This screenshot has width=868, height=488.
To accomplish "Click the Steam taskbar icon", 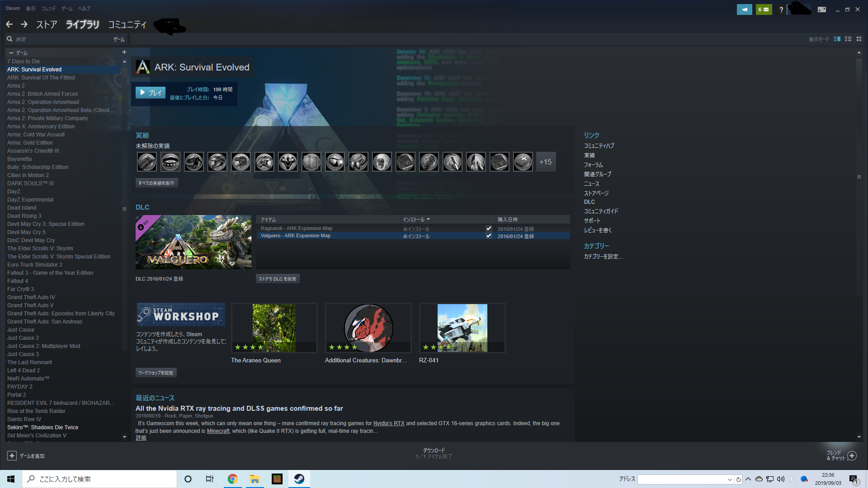I will (299, 479).
